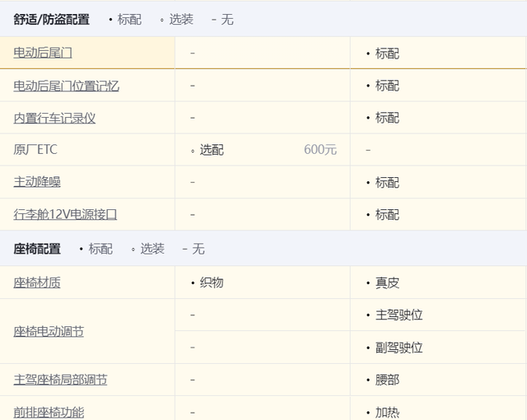Click the 加热 front seat function cell
This screenshot has height=420, width=527.
click(x=387, y=412)
